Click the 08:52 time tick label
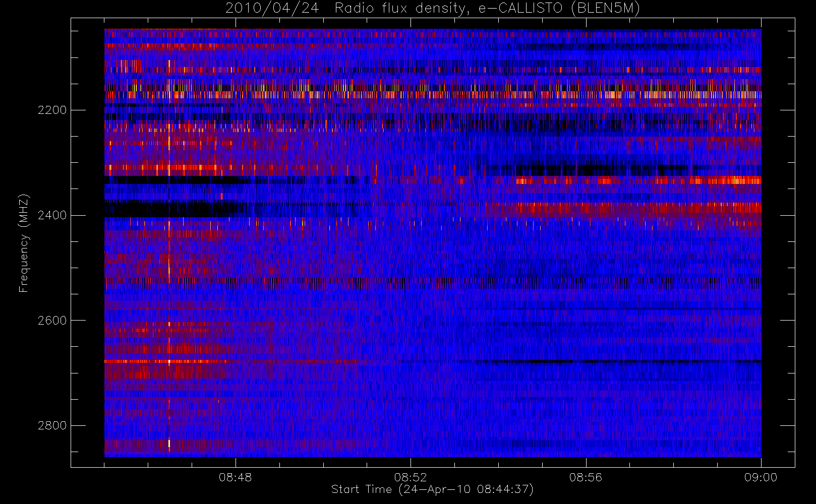Viewport: 816px width, 504px height. click(x=411, y=477)
